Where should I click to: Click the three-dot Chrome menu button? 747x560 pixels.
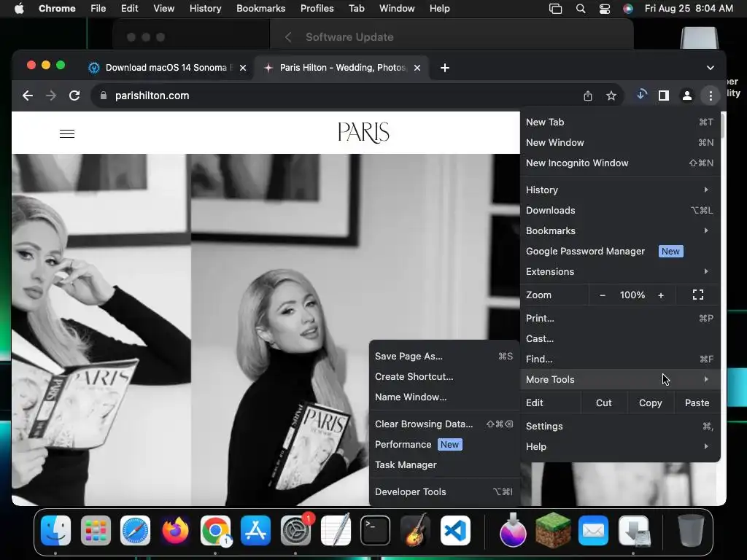[x=711, y=96]
